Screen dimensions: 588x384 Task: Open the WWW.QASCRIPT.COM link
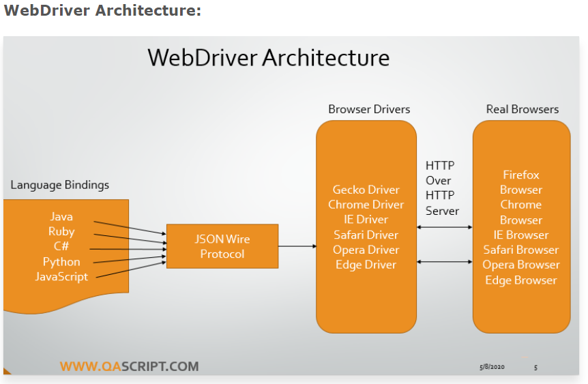[x=130, y=366]
